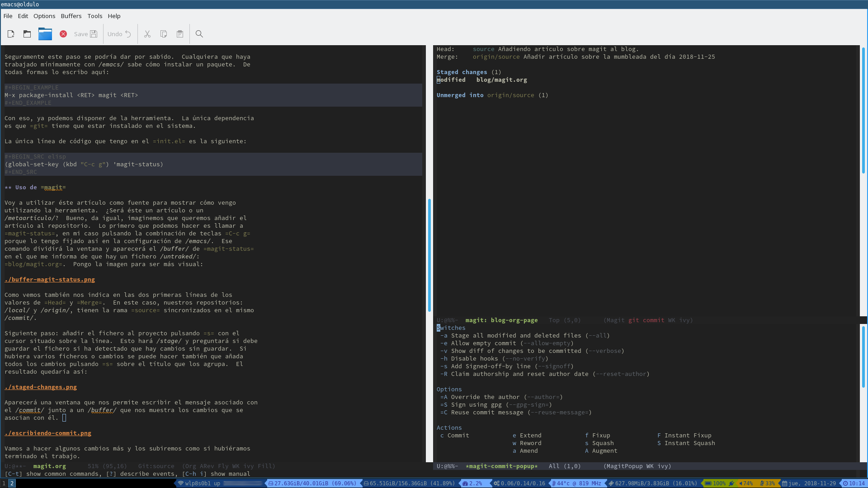
Task: Click Git:source in the left mode line
Action: [x=156, y=466]
